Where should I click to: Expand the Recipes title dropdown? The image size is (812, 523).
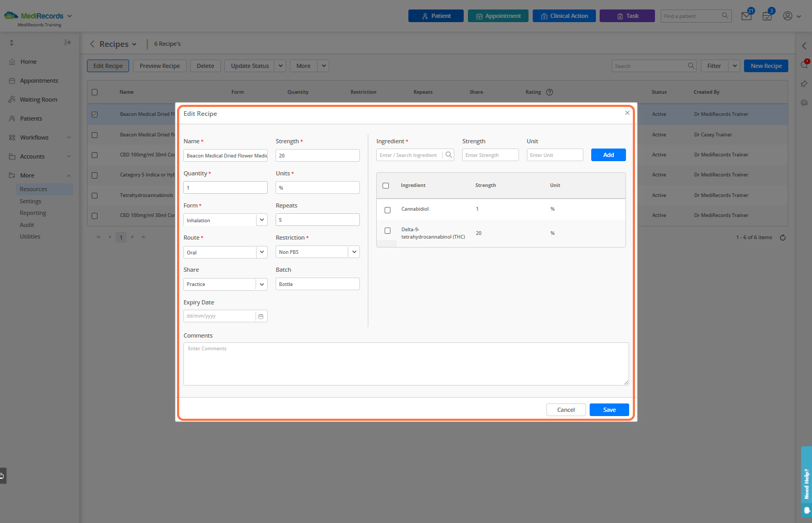pos(134,44)
